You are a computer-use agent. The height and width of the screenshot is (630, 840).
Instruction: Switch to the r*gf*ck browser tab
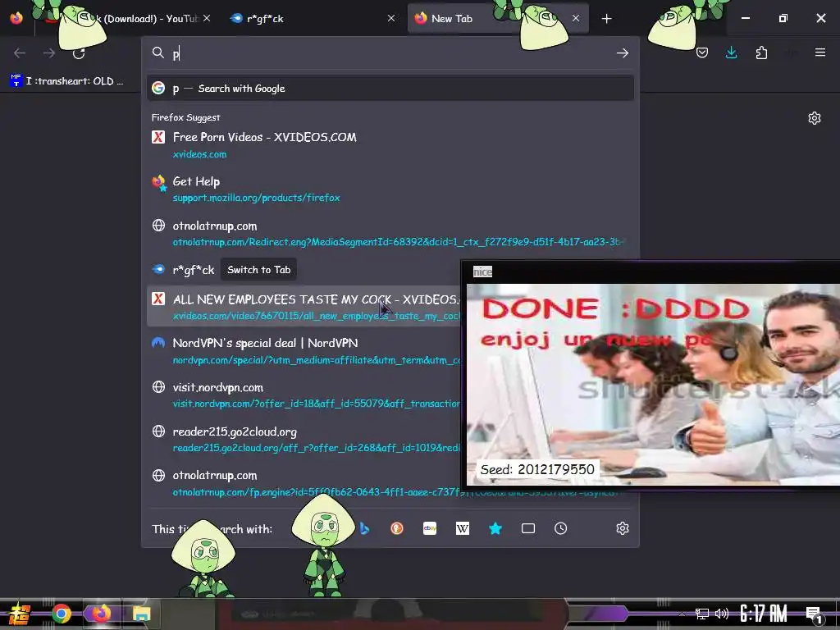tap(313, 19)
